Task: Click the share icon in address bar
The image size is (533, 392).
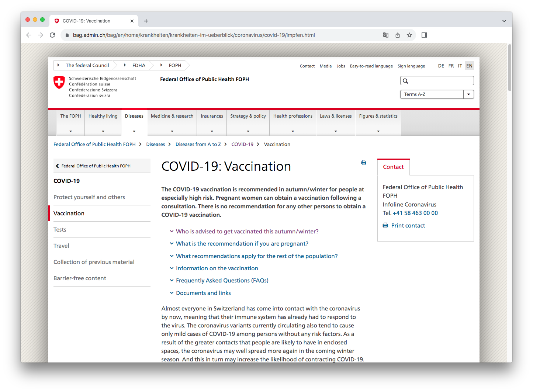Action: [x=398, y=35]
